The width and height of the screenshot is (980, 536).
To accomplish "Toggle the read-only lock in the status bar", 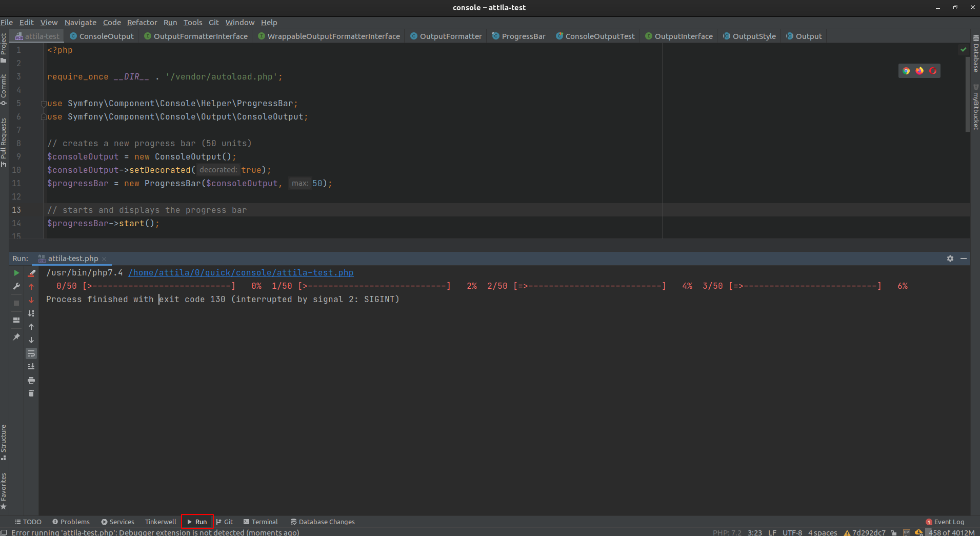I will pos(893,532).
